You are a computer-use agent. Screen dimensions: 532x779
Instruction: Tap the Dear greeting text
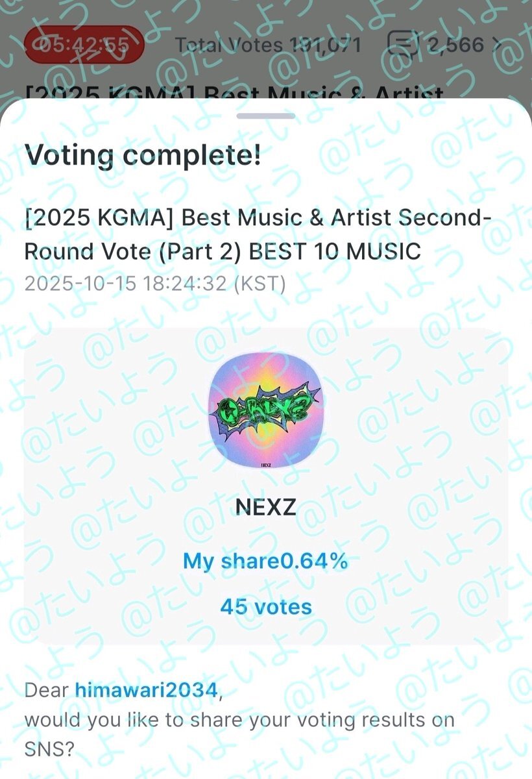(47, 690)
